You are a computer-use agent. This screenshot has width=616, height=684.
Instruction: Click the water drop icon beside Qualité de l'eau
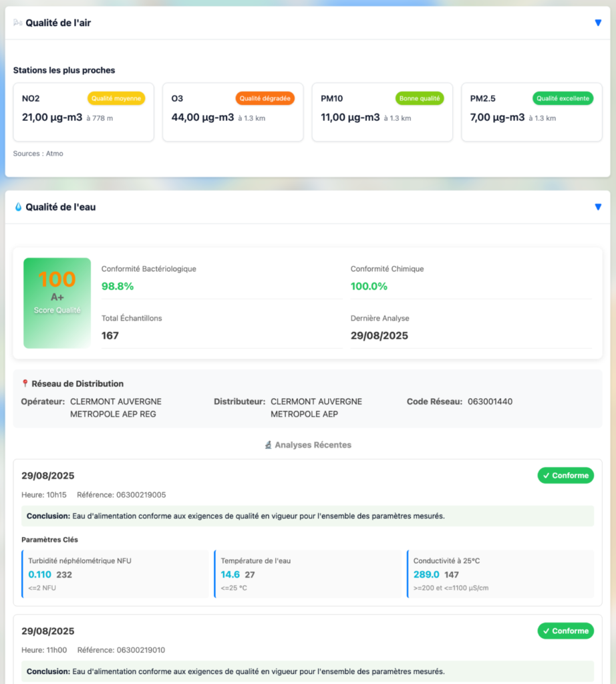coord(18,207)
